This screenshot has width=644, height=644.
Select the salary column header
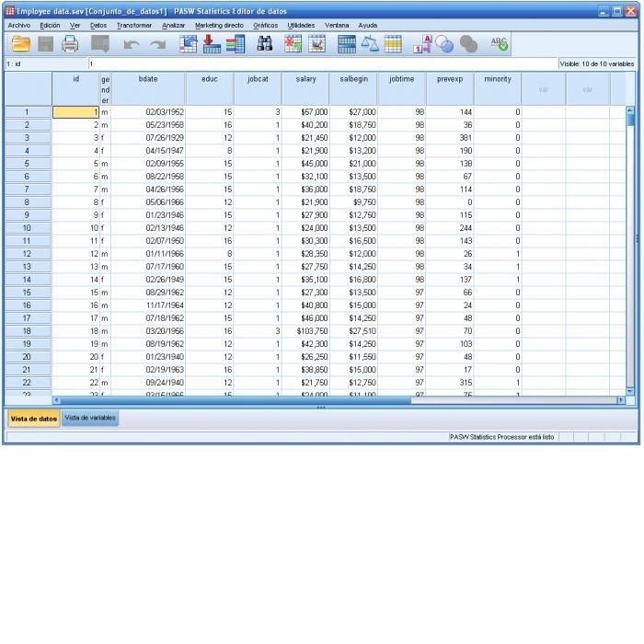305,79
